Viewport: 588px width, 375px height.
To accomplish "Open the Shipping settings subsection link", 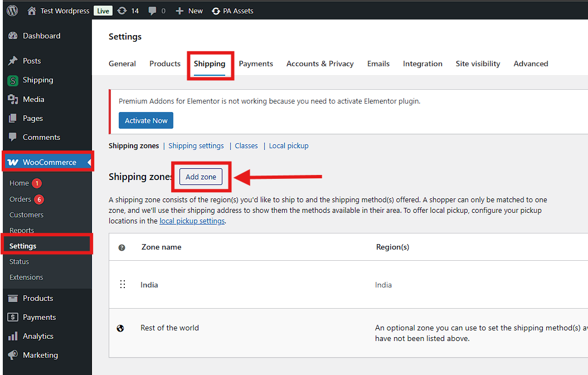I will point(196,146).
